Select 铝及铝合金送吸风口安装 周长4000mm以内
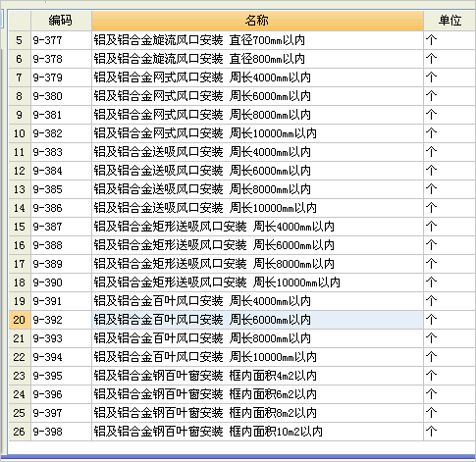Screen dimensions: 476x462 coord(257,152)
